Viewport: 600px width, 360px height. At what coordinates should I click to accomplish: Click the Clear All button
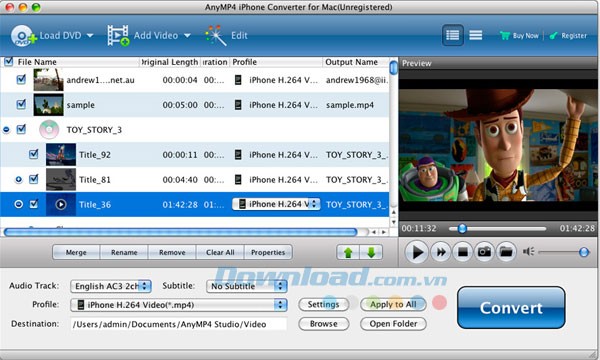(220, 252)
